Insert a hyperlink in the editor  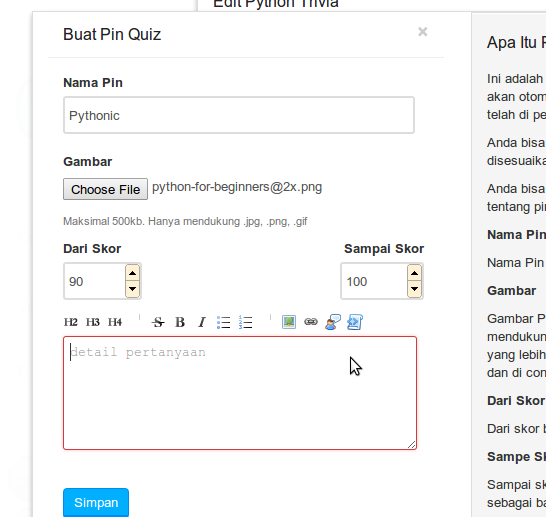point(311,322)
